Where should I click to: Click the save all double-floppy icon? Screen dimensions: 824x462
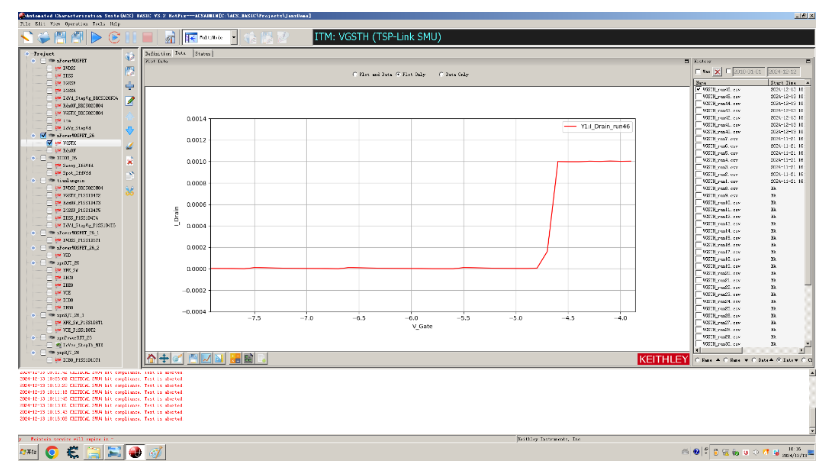coord(78,37)
